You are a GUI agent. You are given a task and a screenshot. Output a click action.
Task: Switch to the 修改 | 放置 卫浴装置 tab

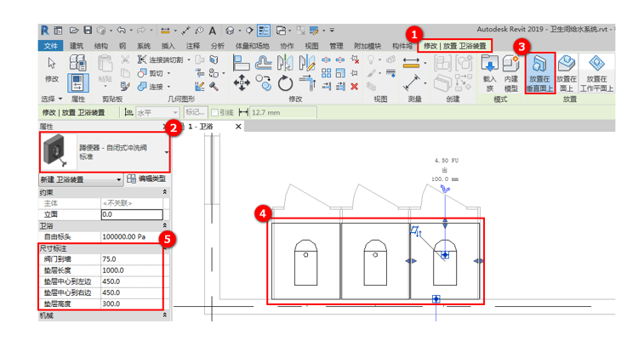pos(454,46)
